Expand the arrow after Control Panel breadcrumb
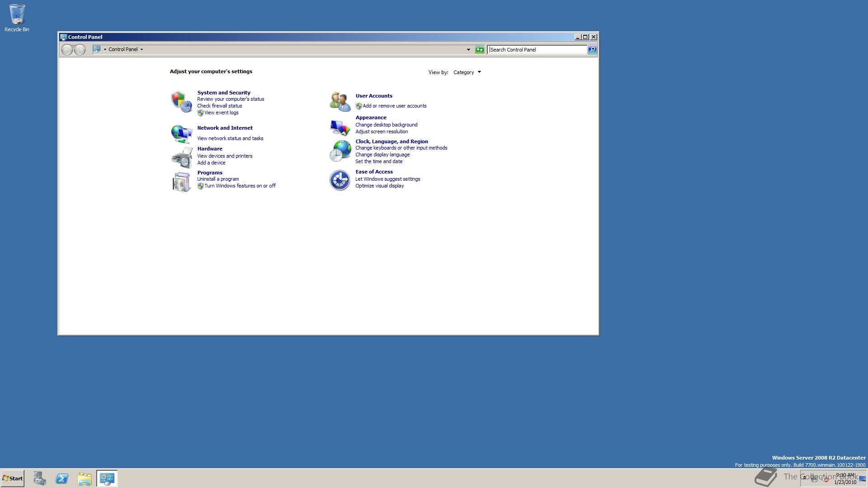This screenshot has height=488, width=868. click(x=142, y=50)
